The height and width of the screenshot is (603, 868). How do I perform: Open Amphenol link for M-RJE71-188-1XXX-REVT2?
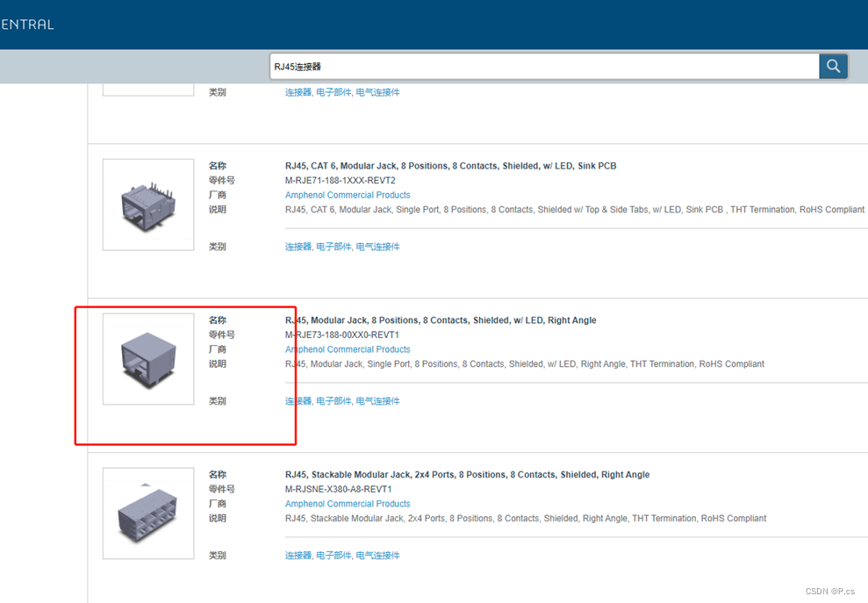click(348, 195)
